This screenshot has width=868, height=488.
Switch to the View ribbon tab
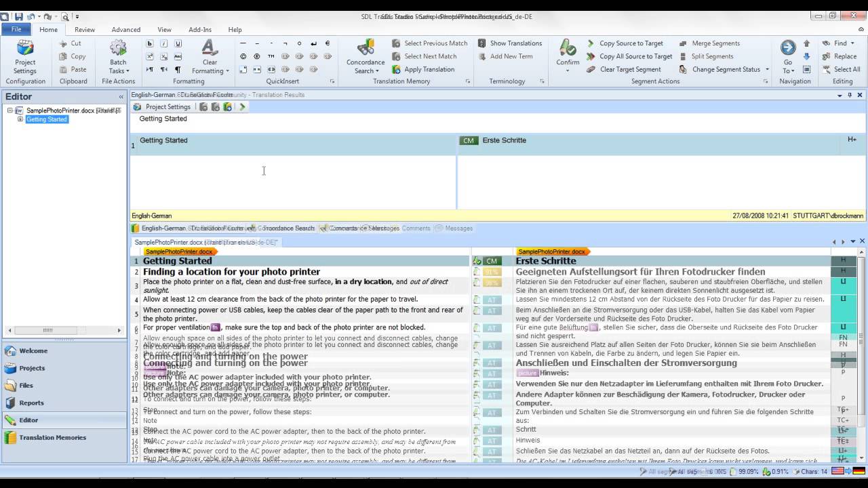(165, 30)
